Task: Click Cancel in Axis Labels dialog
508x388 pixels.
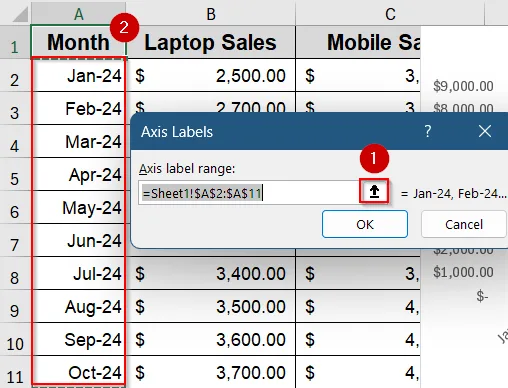Action: 464,224
